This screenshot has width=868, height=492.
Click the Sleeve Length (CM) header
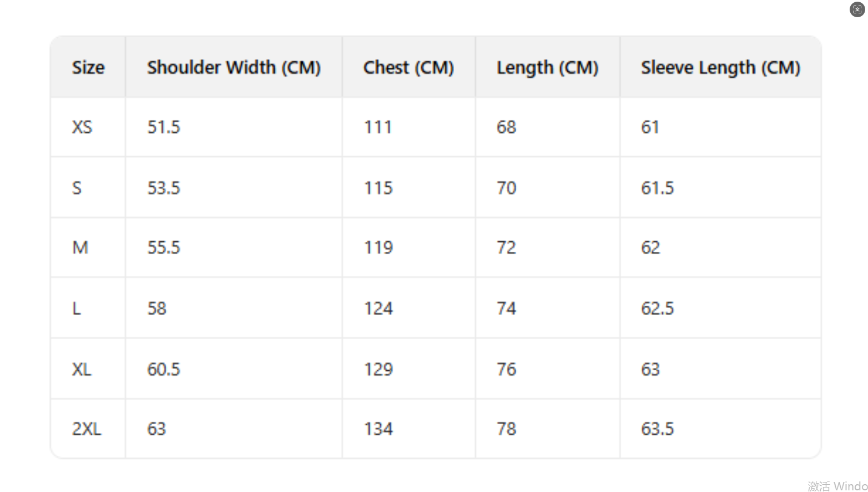[720, 67]
